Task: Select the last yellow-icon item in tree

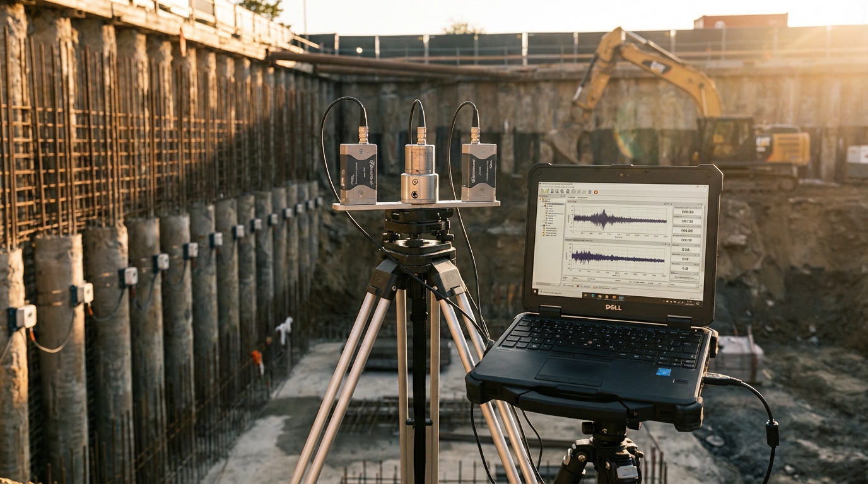Action: (551, 235)
